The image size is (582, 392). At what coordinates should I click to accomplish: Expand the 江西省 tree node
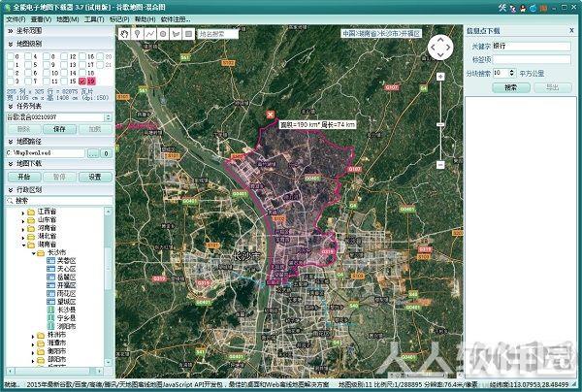[x=23, y=212]
